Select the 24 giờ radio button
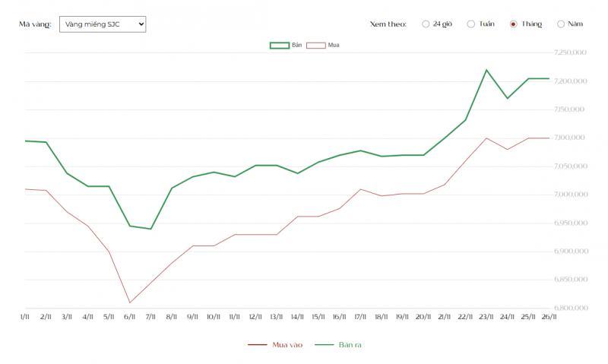 pos(426,24)
